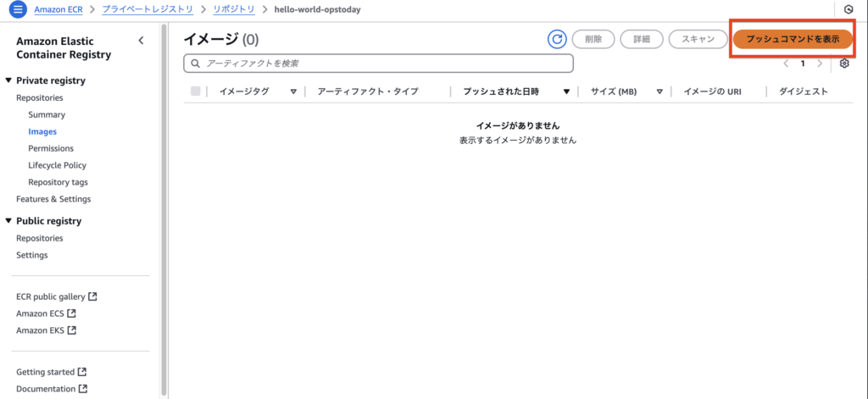Collapse the Public registry section
This screenshot has height=399, width=868.
(x=8, y=221)
